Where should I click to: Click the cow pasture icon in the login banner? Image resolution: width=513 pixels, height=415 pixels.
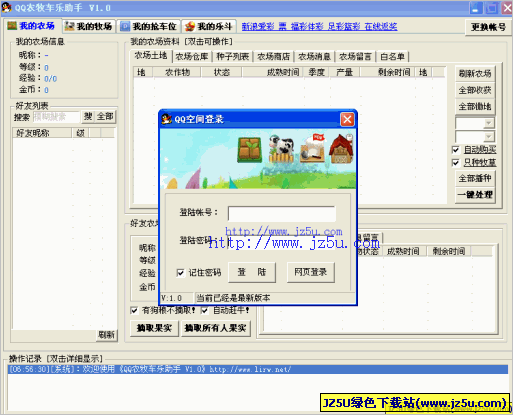[281, 149]
